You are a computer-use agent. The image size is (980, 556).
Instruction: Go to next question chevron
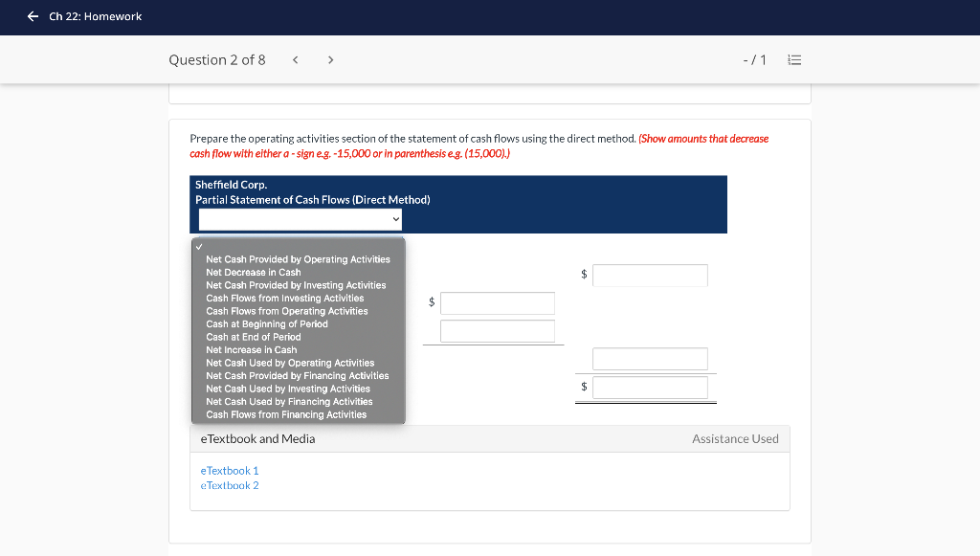(x=330, y=60)
